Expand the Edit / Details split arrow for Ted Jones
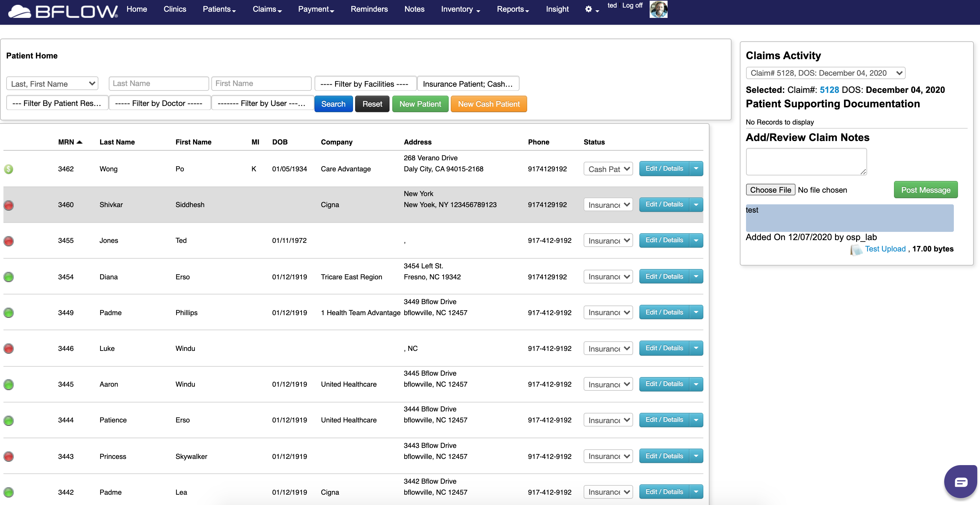 pyautogui.click(x=696, y=240)
